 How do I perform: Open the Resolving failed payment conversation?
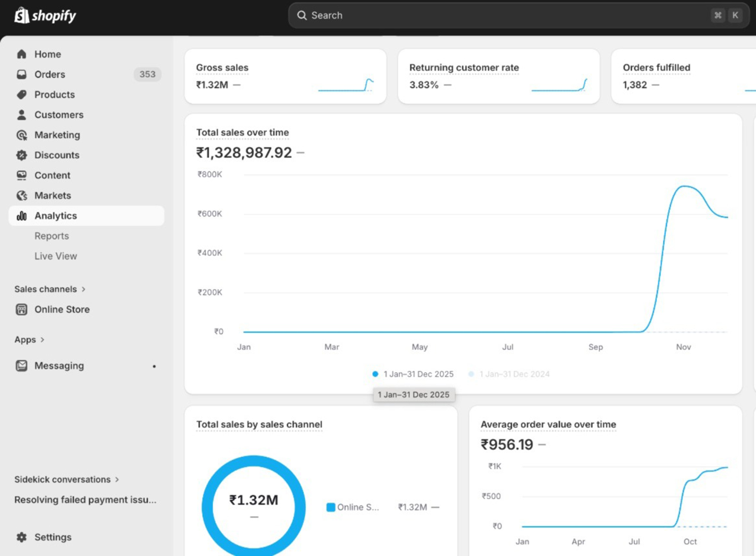click(x=85, y=500)
